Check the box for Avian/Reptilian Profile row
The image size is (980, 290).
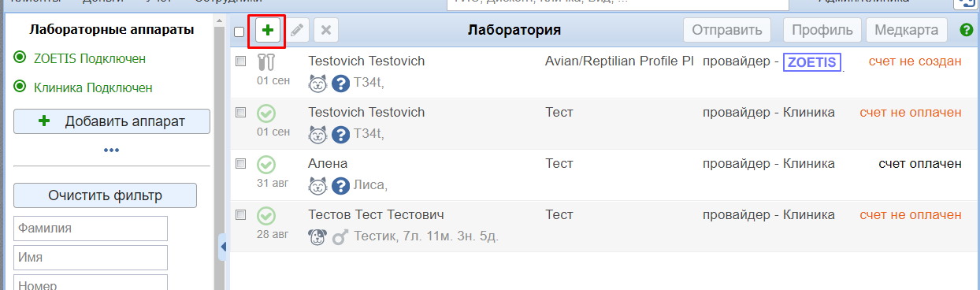241,61
